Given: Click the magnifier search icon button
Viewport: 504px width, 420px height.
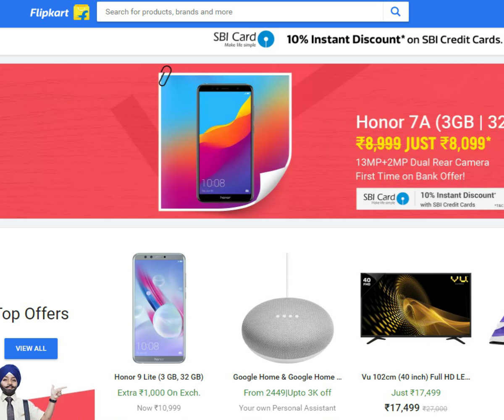Looking at the screenshot, I should pos(396,12).
